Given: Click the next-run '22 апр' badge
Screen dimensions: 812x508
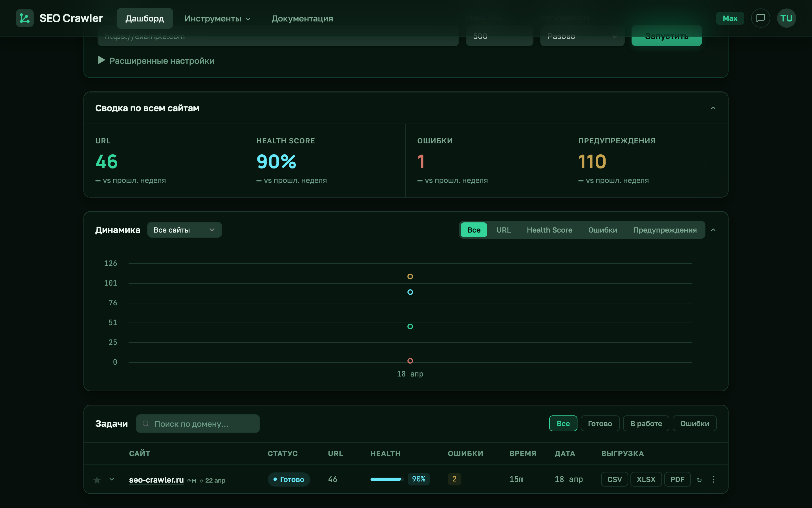Looking at the screenshot, I should click(x=212, y=480).
